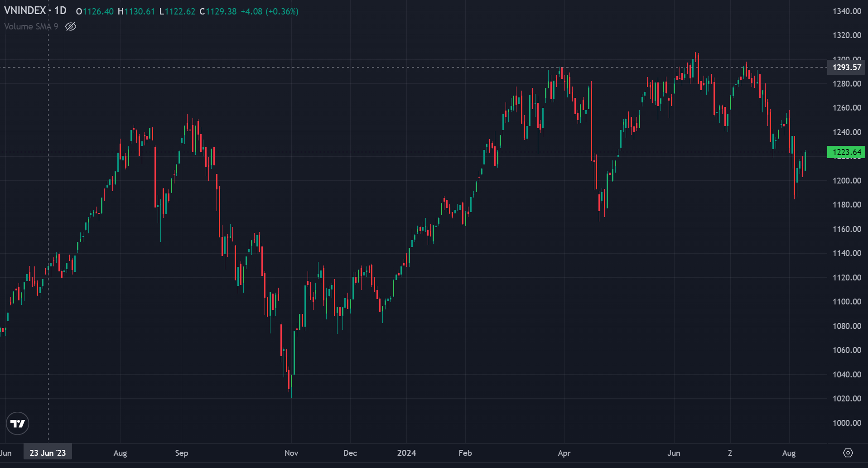Screen dimensions: 868x468
Task: Click the Feb label on the time axis
Action: pos(465,453)
